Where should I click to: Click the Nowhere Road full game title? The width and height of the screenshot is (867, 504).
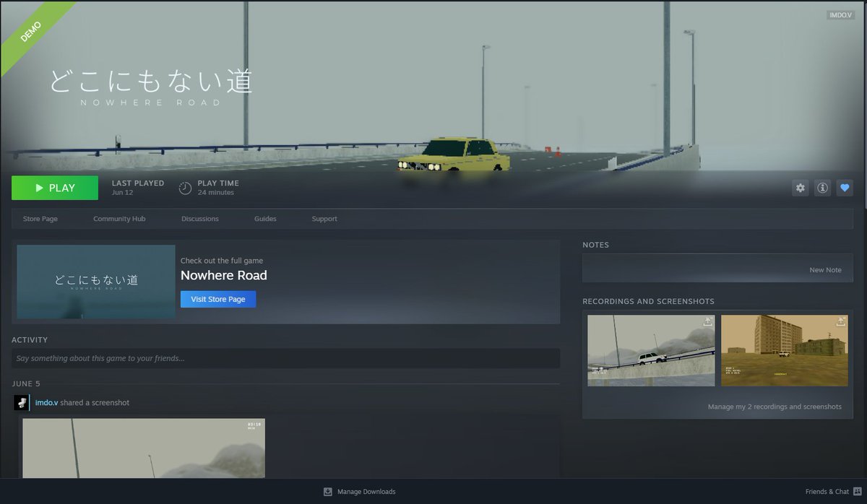pyautogui.click(x=224, y=275)
